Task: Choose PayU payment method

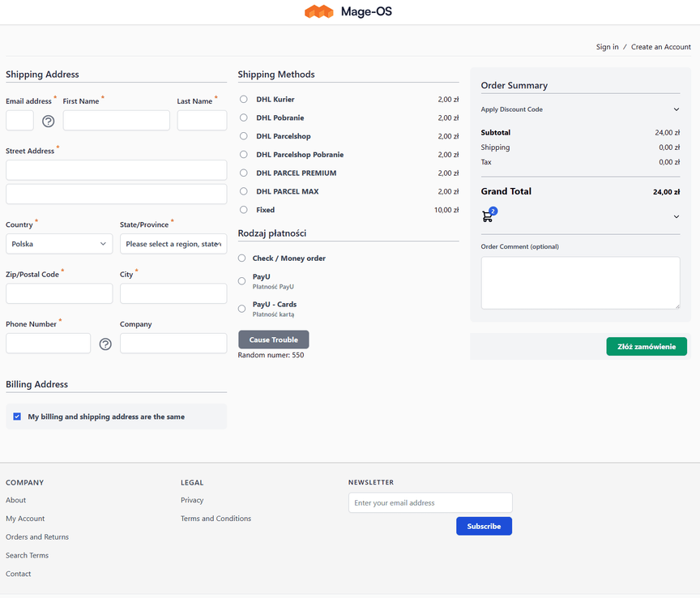Action: click(241, 281)
